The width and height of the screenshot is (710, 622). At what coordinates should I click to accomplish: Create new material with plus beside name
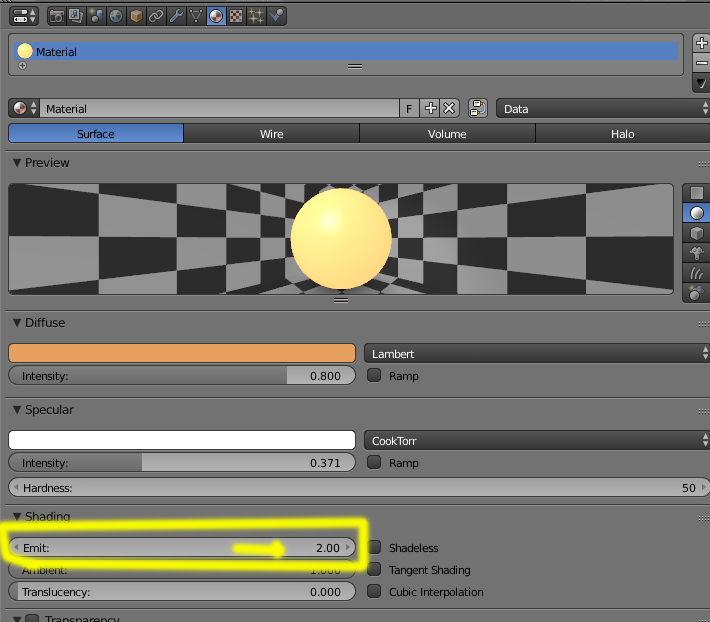430,109
